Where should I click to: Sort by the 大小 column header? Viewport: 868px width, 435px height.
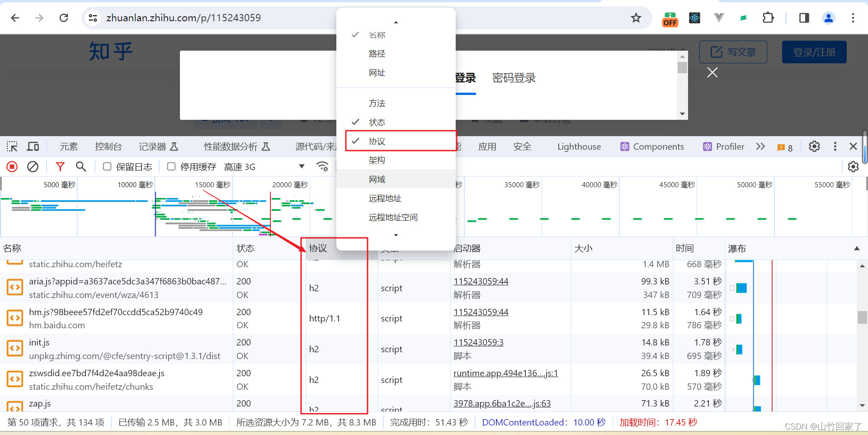coord(622,248)
